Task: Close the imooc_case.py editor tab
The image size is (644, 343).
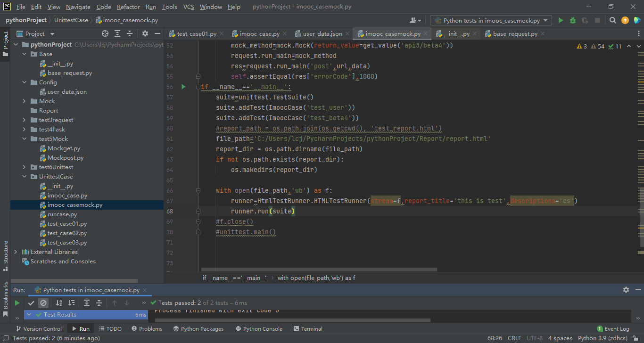Action: 286,33
